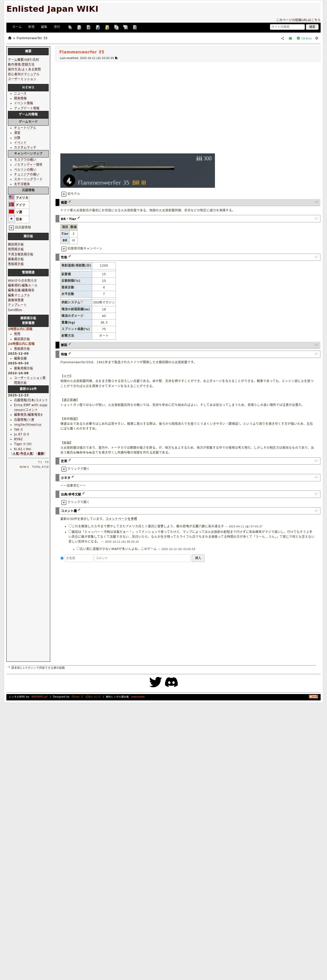Click pencil edit icon beside 小ネタ heading

(73, 477)
